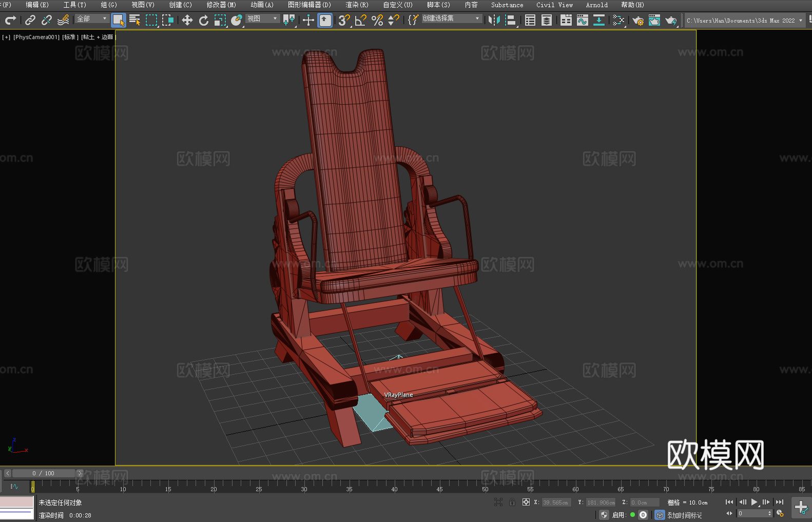Click Edit Named Selection Sets icon
Screen dimensions: 812x522
[413, 21]
